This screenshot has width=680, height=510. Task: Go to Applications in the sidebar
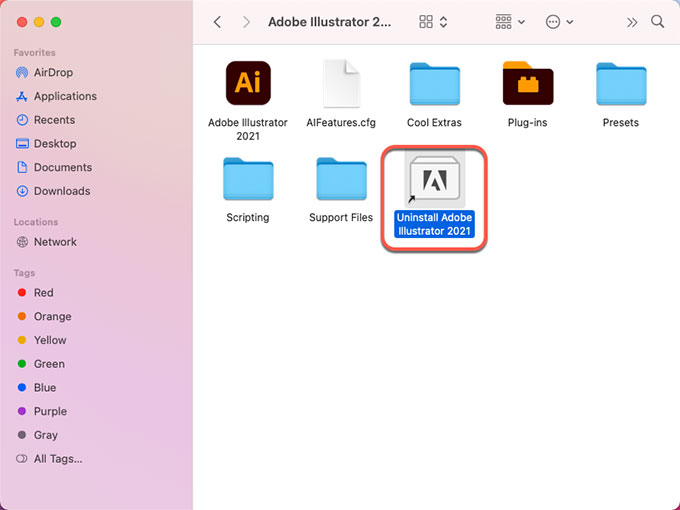point(56,96)
